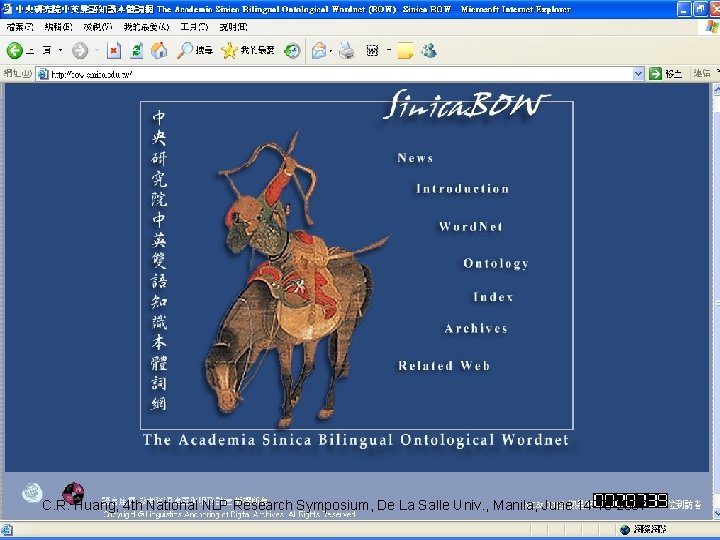
Task: Click the address bar URL field
Action: (x=341, y=74)
